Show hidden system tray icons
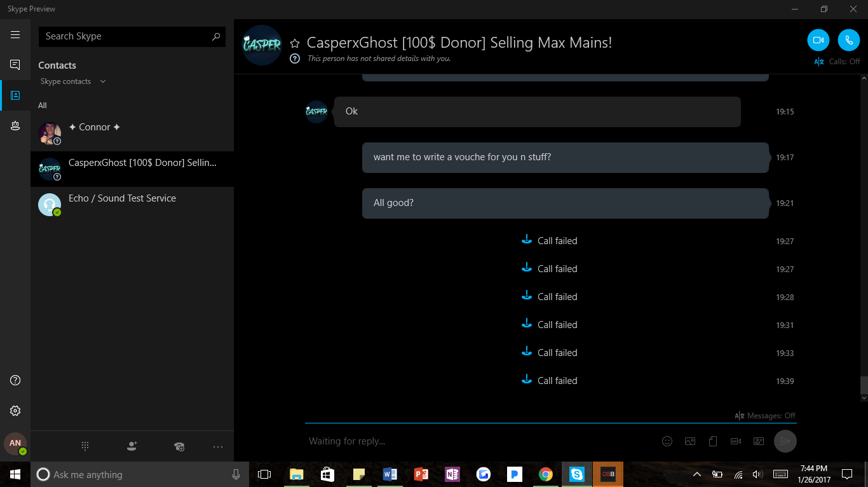Screen dimensions: 868x487 697,474
